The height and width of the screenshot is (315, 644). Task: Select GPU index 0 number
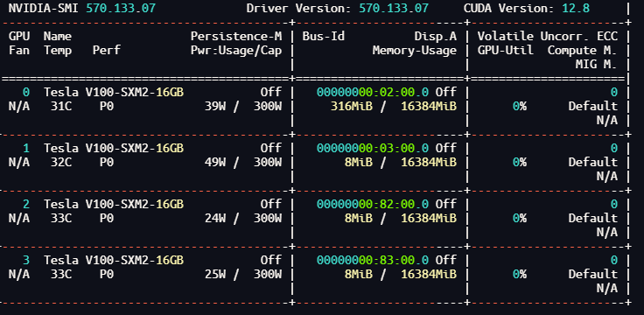click(26, 92)
